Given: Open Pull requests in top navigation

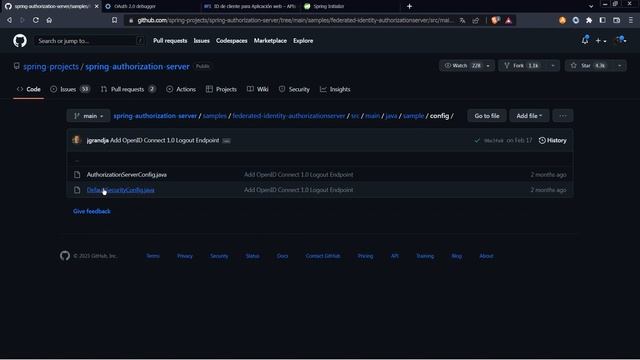Looking at the screenshot, I should point(170,41).
